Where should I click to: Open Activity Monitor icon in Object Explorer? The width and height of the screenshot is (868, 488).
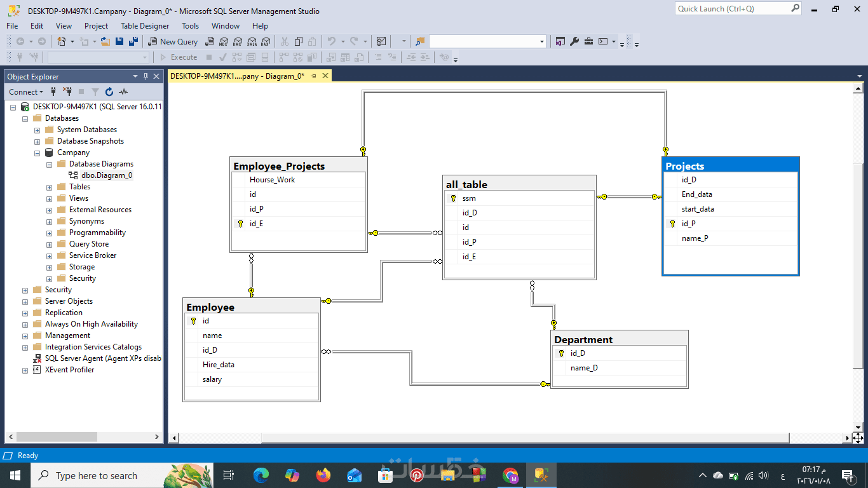(123, 91)
